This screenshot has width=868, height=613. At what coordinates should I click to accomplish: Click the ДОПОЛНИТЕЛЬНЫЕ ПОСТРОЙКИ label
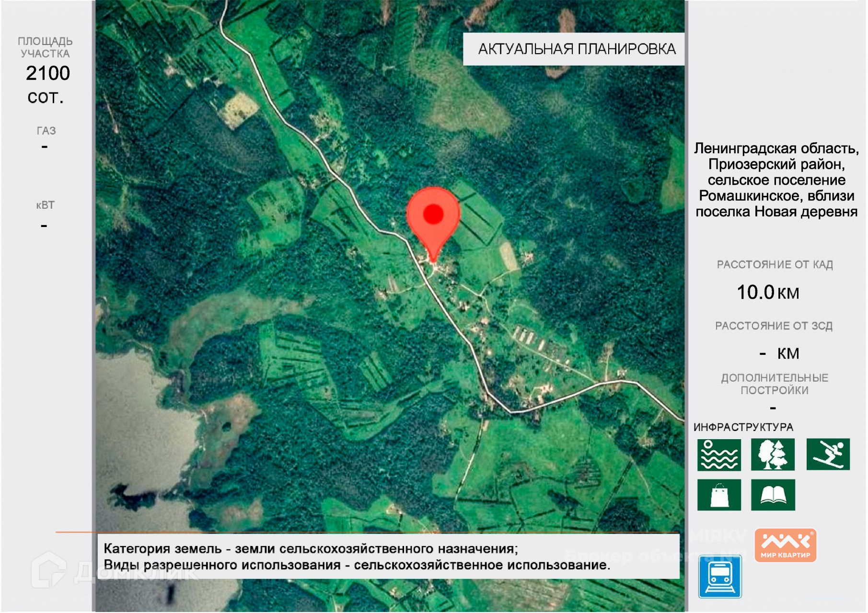(x=775, y=384)
